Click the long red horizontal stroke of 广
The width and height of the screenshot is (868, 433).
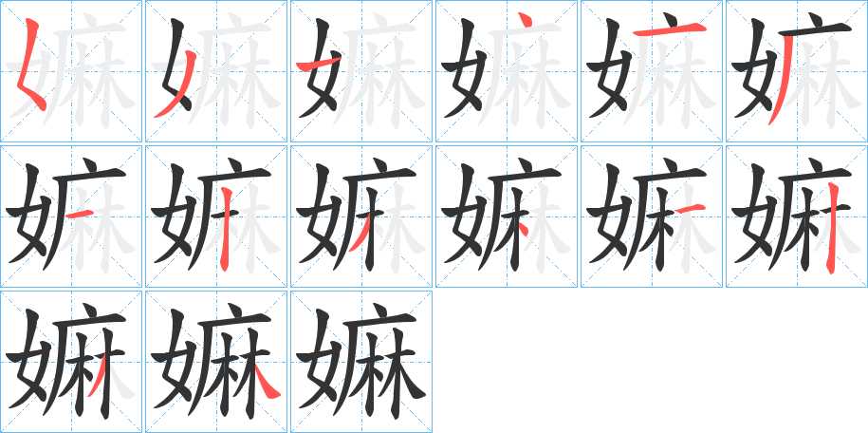click(x=670, y=30)
